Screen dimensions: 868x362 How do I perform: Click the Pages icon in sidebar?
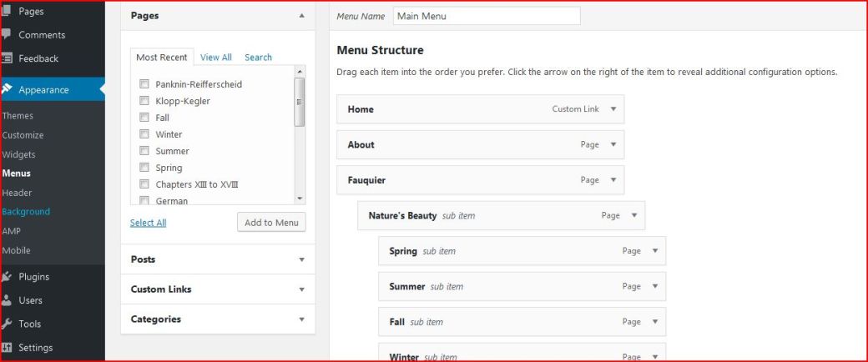coord(7,12)
